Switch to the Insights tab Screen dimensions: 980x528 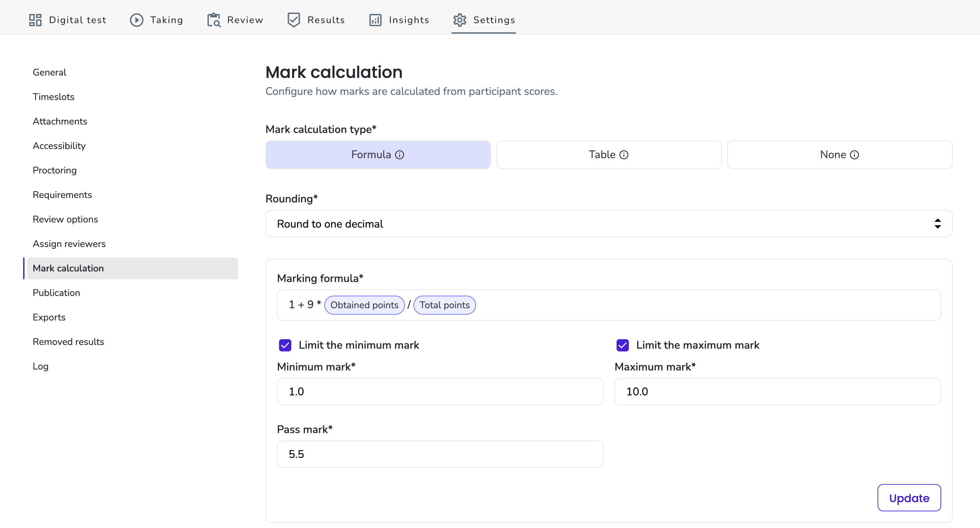399,20
